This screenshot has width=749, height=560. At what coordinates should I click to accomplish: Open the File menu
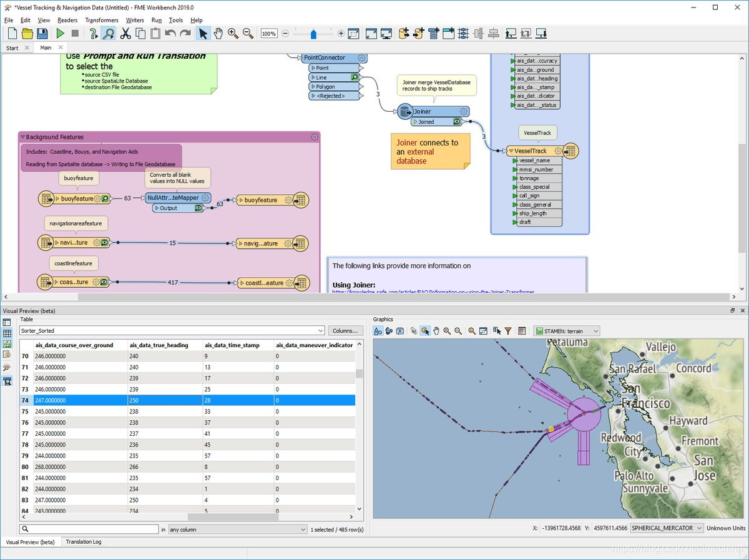[x=9, y=20]
